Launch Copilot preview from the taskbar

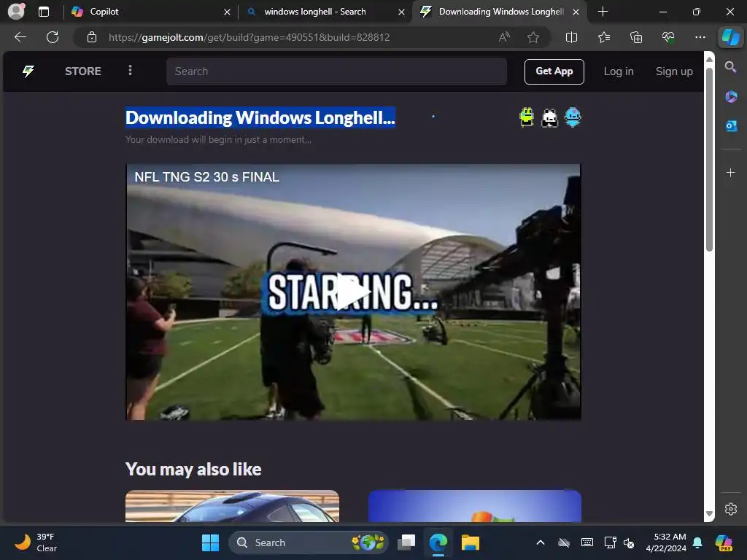pyautogui.click(x=724, y=542)
